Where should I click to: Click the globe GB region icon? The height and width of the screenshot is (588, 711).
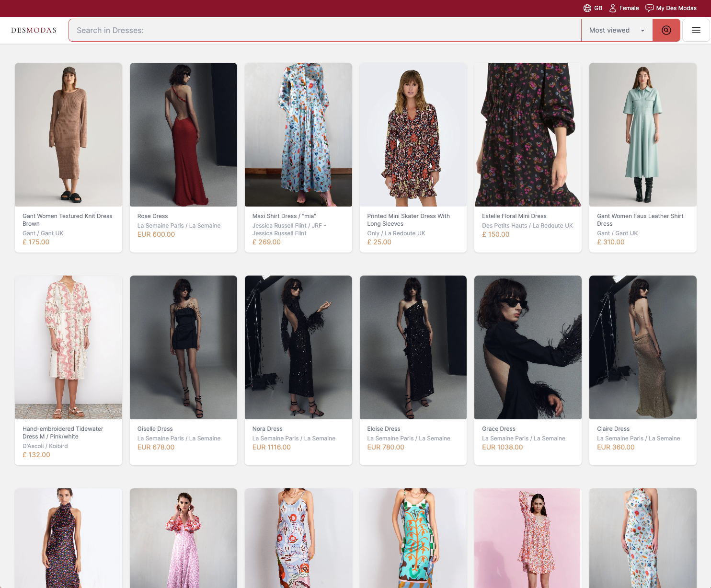tap(587, 8)
